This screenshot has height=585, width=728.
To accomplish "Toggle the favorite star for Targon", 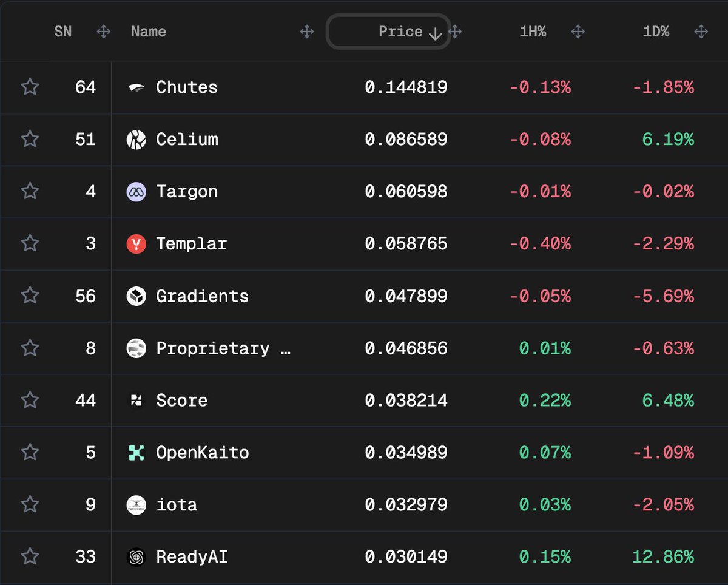I will tap(30, 191).
